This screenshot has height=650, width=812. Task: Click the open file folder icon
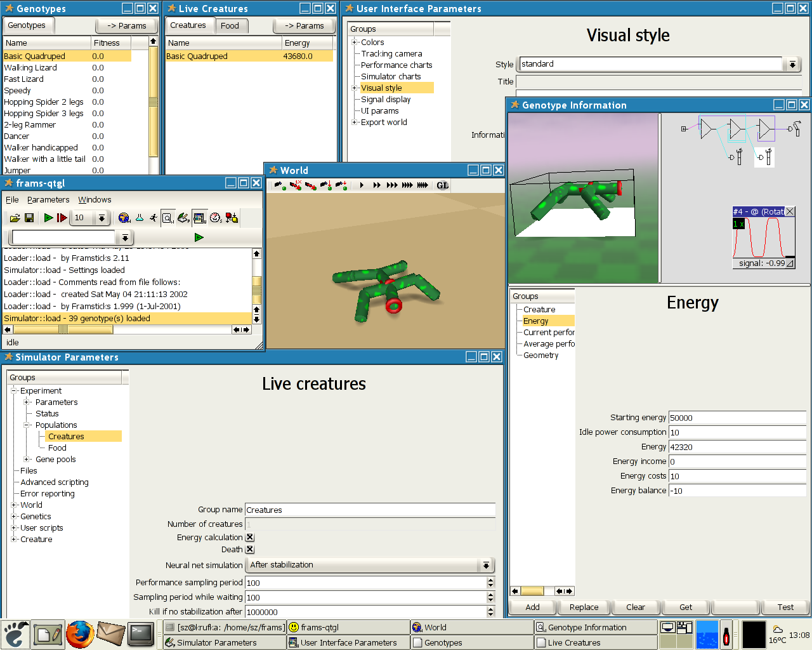pos(15,218)
